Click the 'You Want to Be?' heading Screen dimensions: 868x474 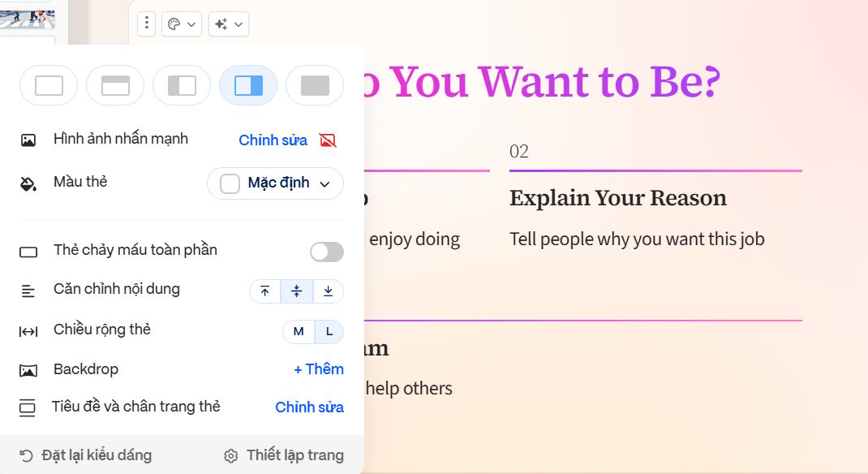pyautogui.click(x=555, y=82)
